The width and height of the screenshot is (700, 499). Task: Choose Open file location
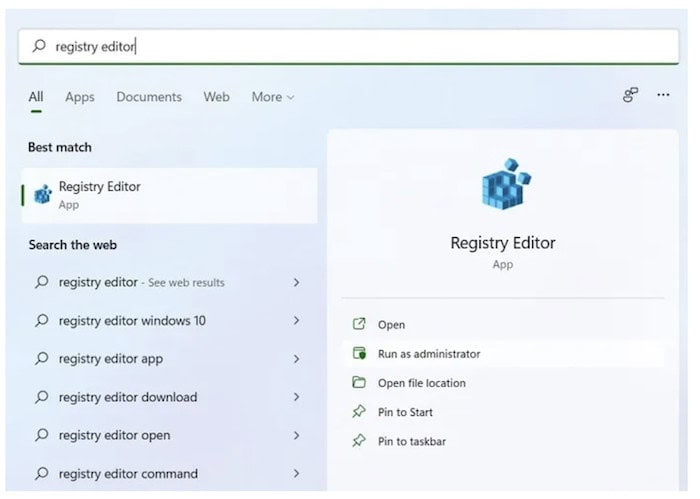[503, 383]
